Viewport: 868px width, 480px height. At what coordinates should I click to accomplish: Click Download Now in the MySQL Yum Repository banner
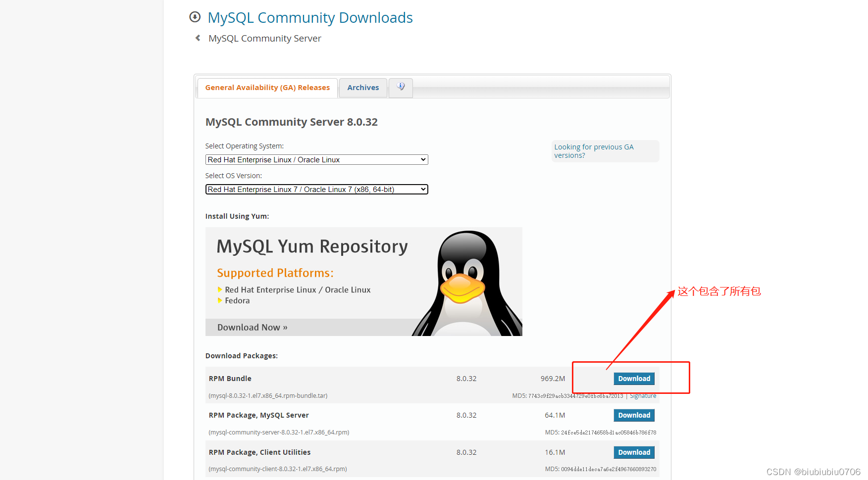click(x=252, y=327)
